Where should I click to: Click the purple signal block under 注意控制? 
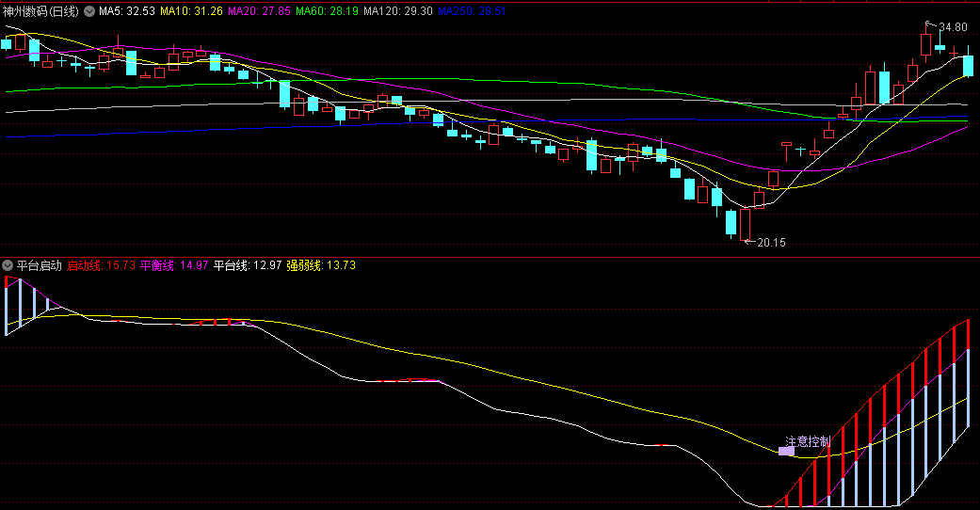click(786, 452)
